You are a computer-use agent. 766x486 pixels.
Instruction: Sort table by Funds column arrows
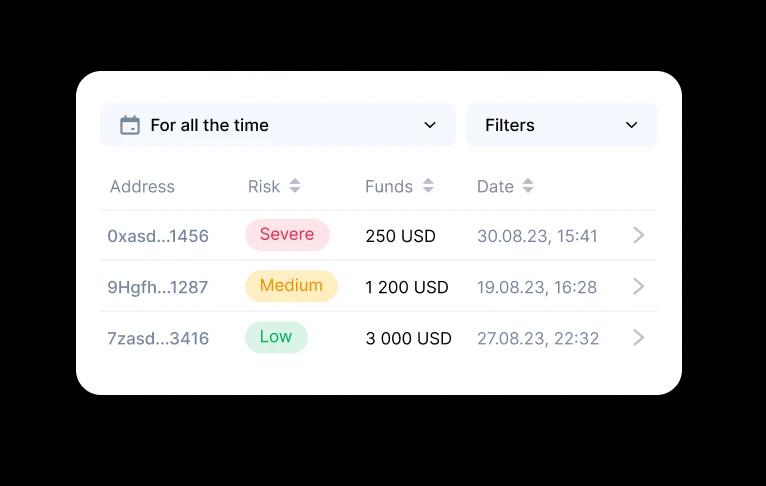pos(428,186)
